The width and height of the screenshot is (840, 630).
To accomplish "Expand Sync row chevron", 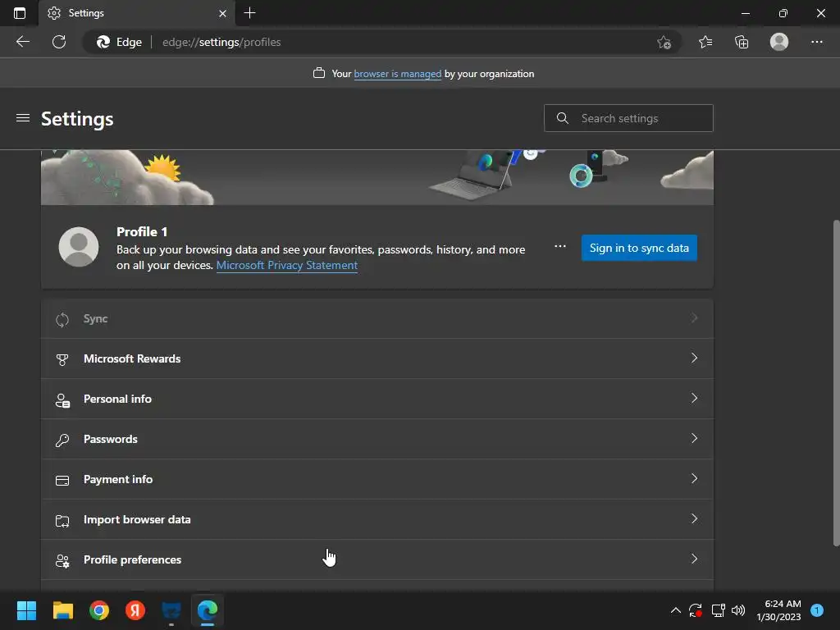I will [x=694, y=318].
